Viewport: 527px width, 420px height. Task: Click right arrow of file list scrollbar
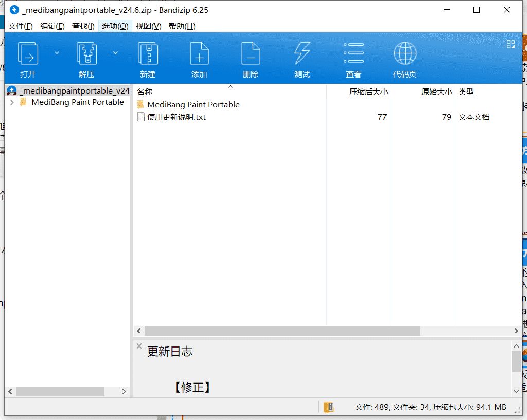[x=516, y=331]
